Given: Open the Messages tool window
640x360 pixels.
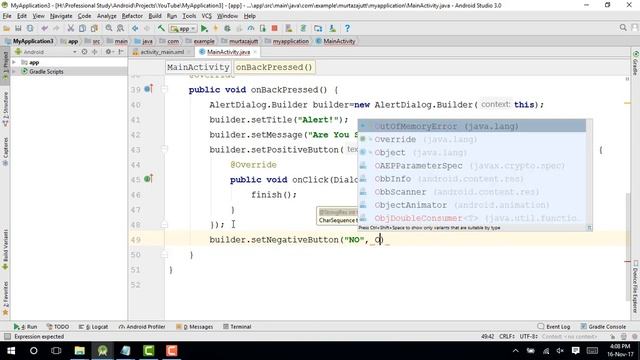Looking at the screenshot, I should pos(194,327).
